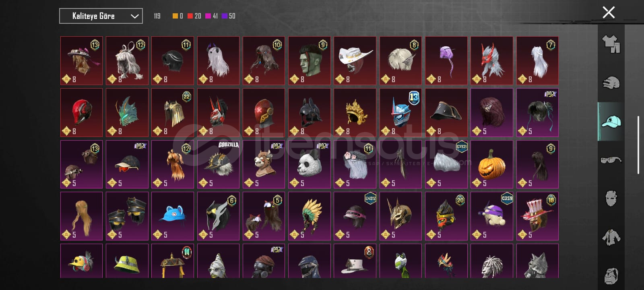The height and width of the screenshot is (290, 644).
Task: Open the outfits category in sidebar
Action: pos(611,44)
